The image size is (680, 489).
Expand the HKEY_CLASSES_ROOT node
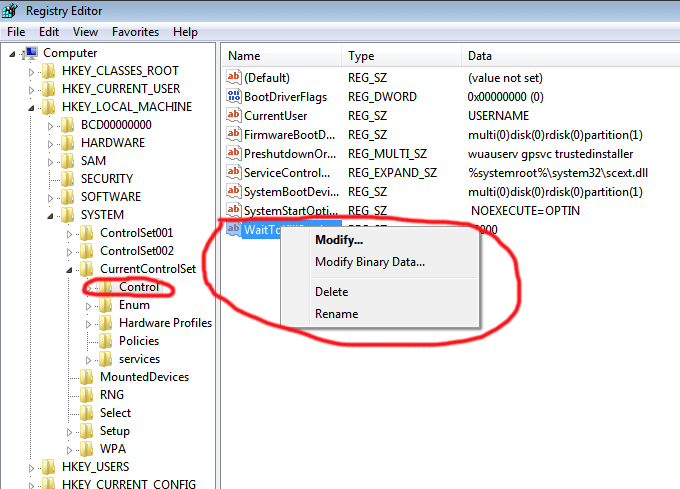pos(33,71)
